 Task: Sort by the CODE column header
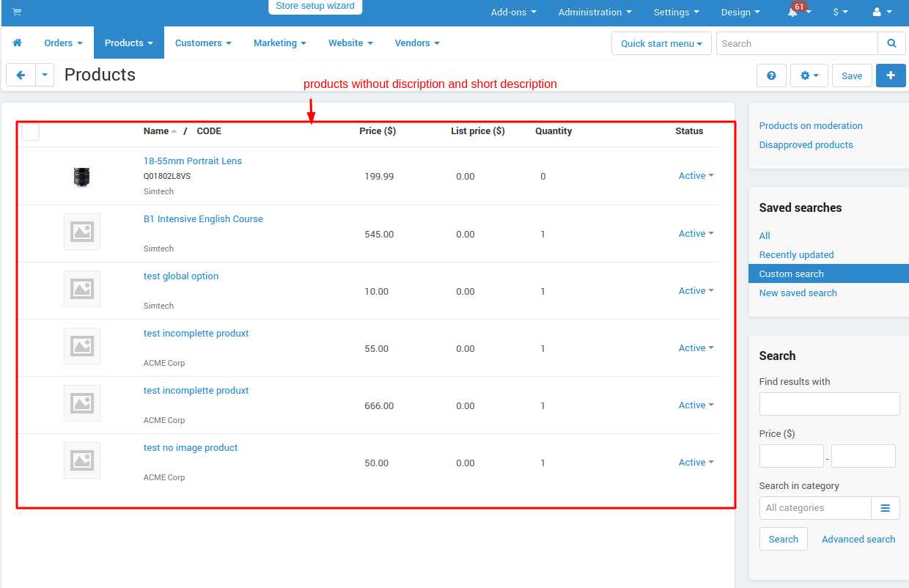pyautogui.click(x=209, y=131)
